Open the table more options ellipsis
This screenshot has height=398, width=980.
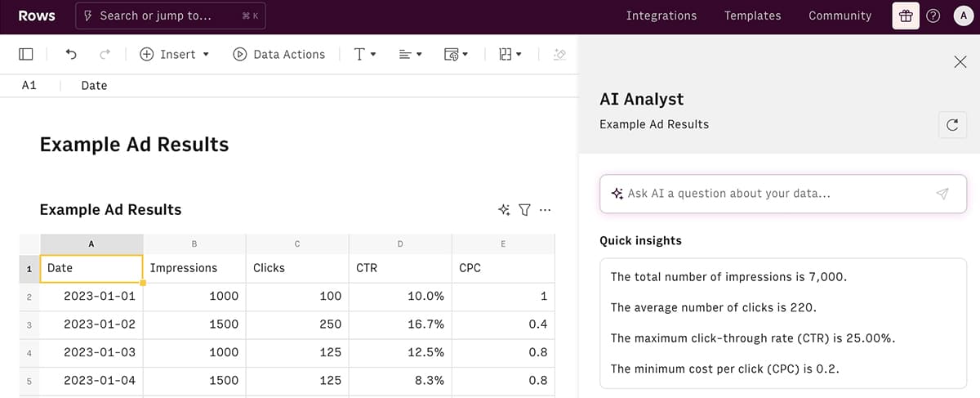coord(545,210)
